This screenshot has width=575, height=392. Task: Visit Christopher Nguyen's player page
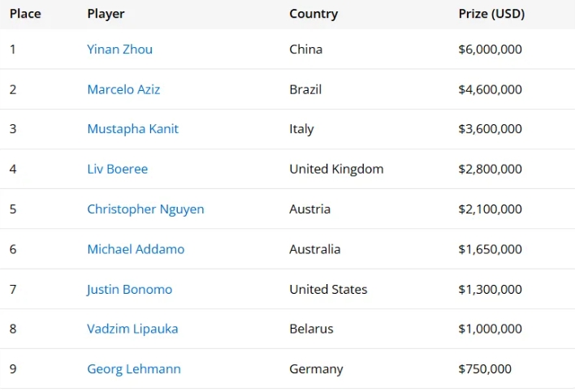(145, 209)
